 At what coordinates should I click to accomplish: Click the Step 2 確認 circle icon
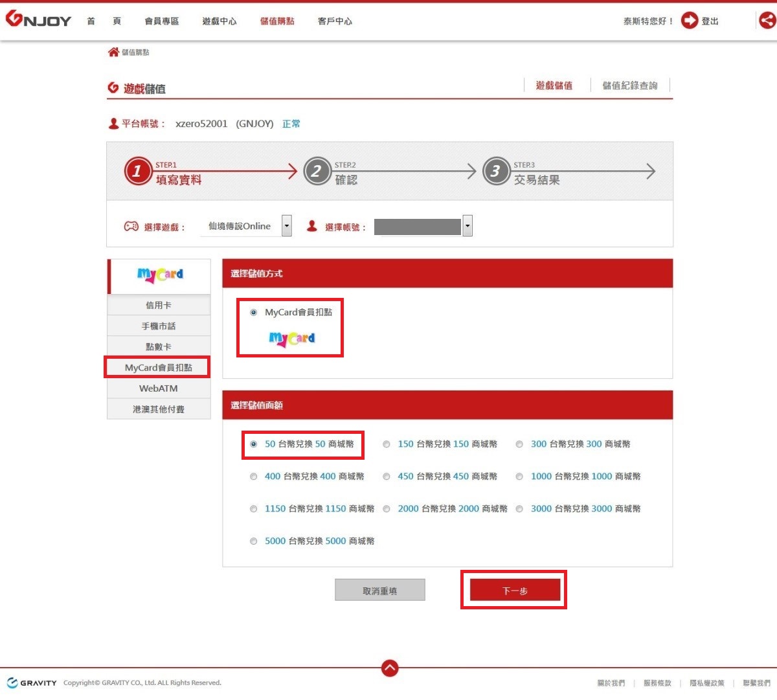(x=317, y=172)
